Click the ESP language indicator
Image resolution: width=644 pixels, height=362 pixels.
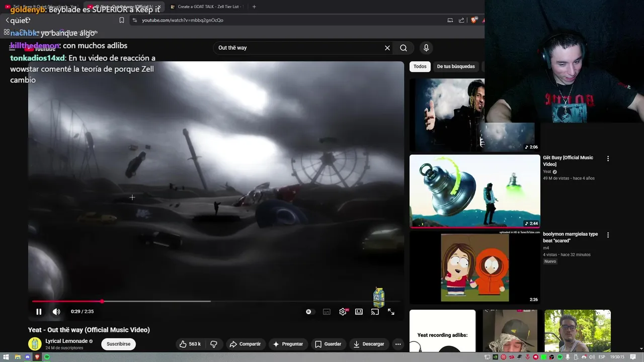pyautogui.click(x=602, y=357)
